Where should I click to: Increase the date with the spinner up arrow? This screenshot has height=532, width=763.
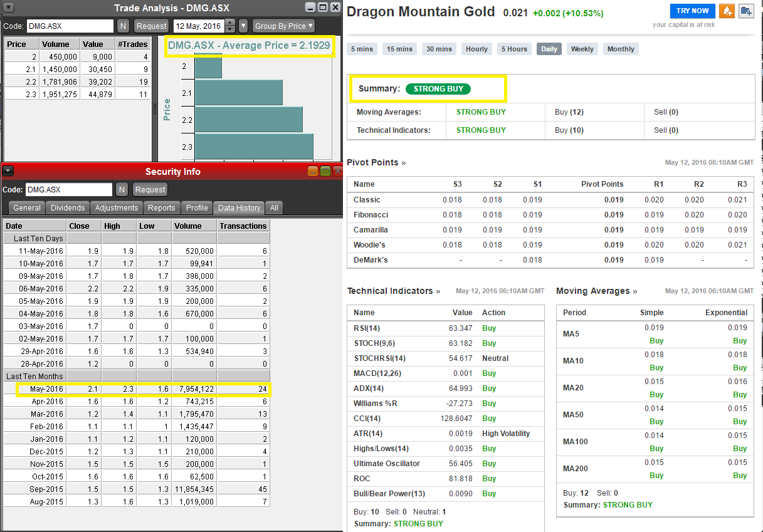(230, 23)
